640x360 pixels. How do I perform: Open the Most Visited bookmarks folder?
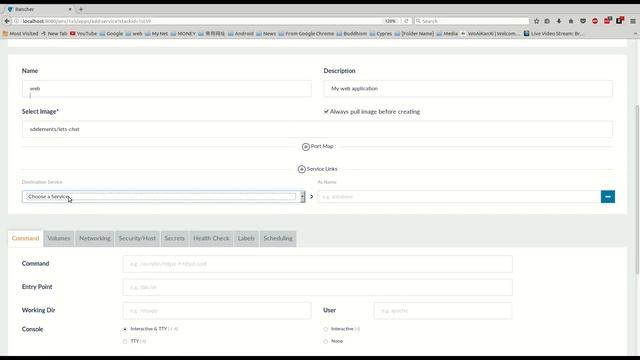[20, 33]
